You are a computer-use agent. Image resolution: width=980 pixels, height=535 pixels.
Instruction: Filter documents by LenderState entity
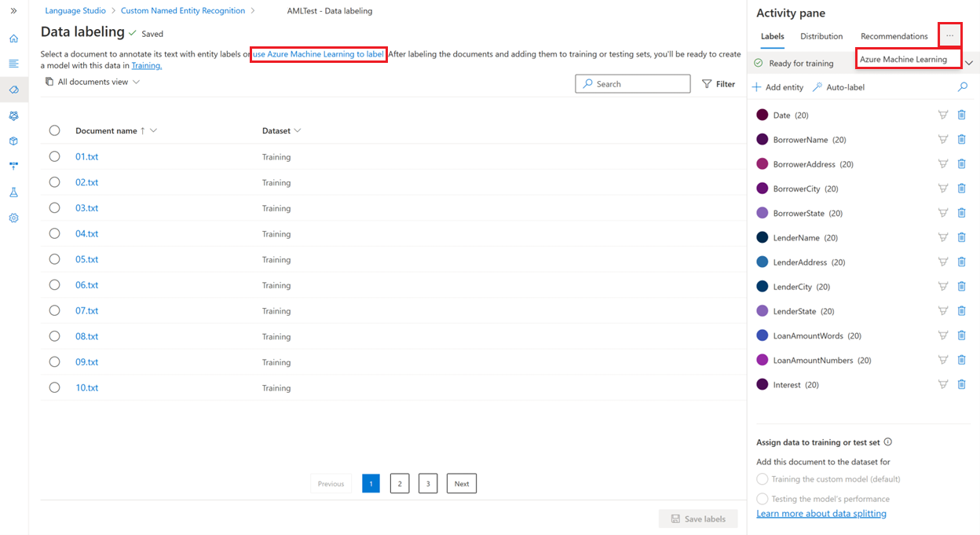943,311
